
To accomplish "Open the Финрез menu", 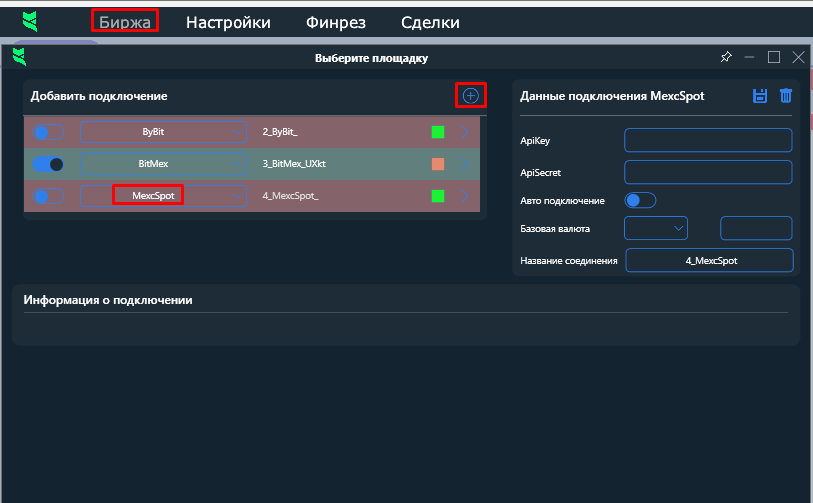I will (335, 22).
